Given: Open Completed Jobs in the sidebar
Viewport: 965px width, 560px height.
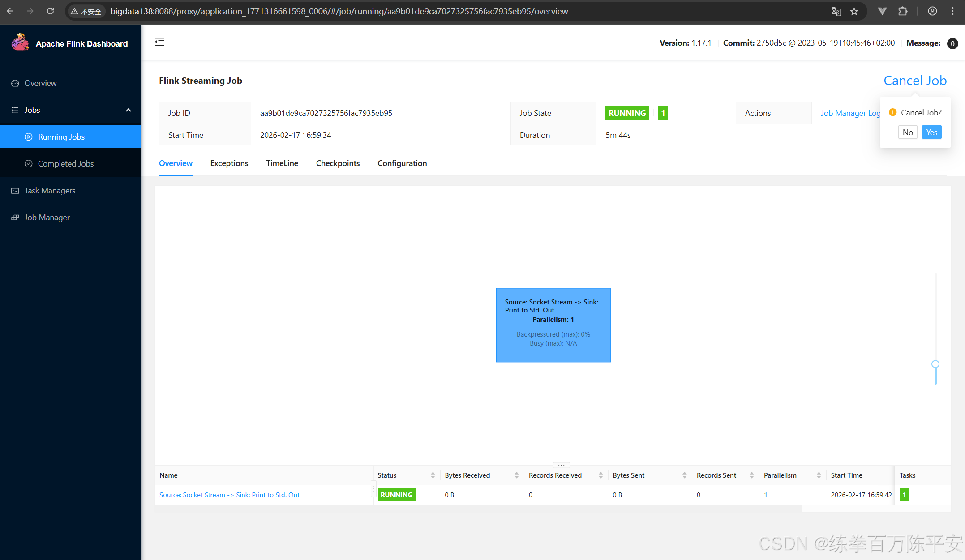Looking at the screenshot, I should (x=70, y=164).
